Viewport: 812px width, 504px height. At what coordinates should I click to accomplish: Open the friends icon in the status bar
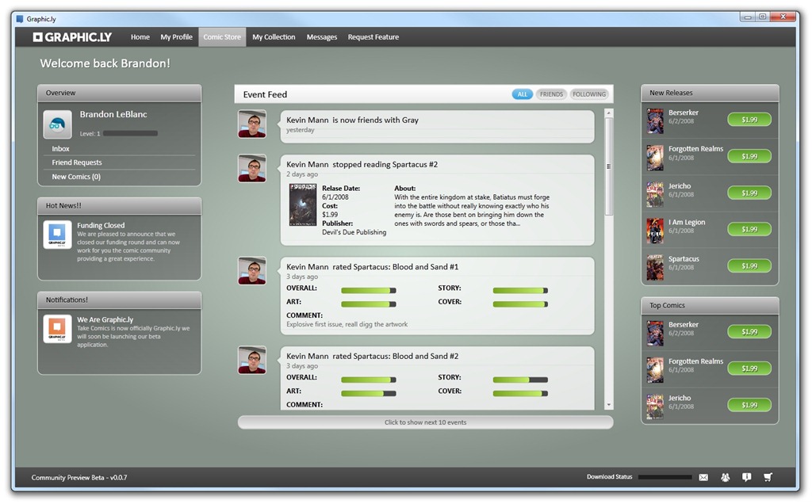click(725, 477)
